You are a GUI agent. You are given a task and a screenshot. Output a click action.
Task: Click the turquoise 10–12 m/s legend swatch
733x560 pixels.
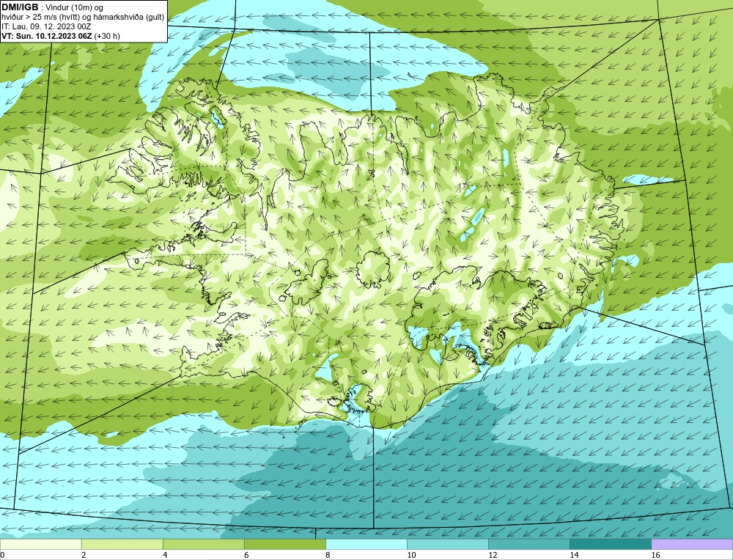[x=448, y=544]
